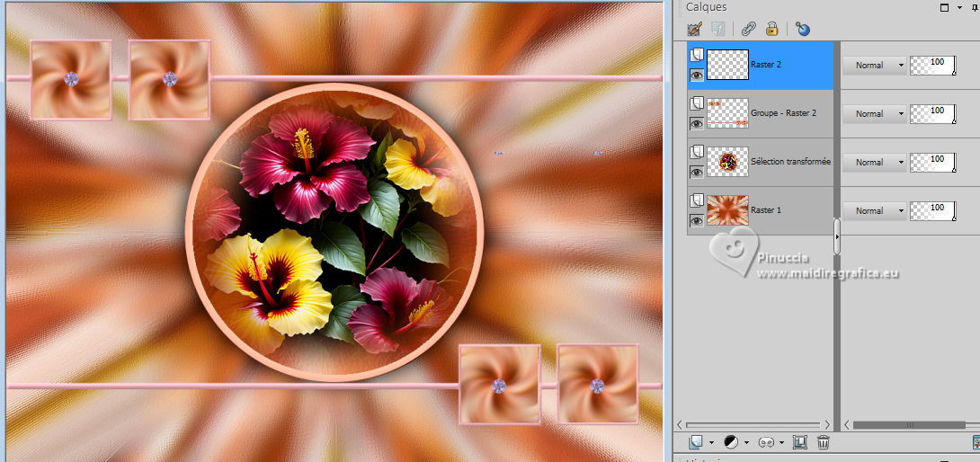The height and width of the screenshot is (462, 980).
Task: Select the Raster 1 layer thumbnail
Action: 727,210
